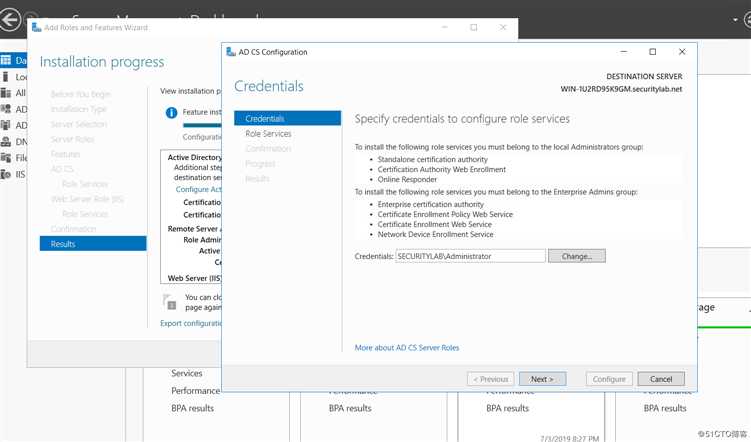Maximize the AD CS Configuration window
751x442 pixels.
pos(652,52)
